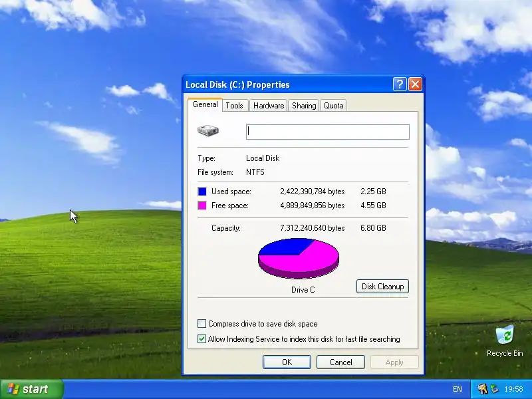Click the OK button
This screenshot has height=399, width=532.
pyautogui.click(x=287, y=362)
